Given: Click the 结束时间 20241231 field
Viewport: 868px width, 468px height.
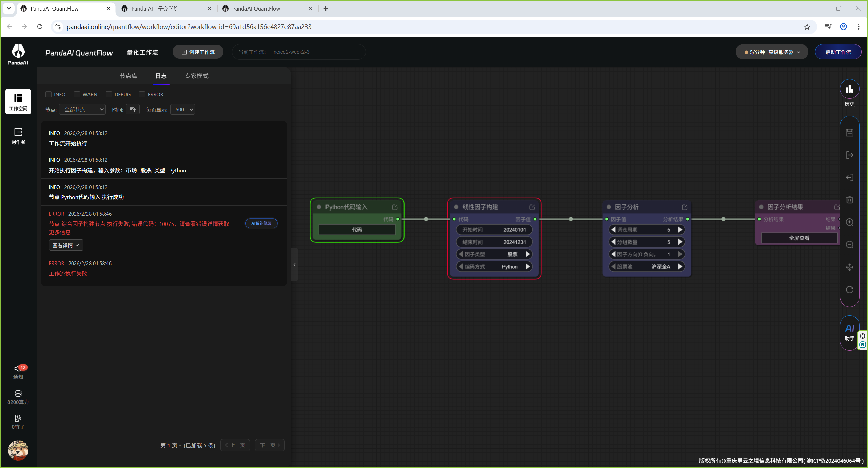Looking at the screenshot, I should click(x=494, y=242).
